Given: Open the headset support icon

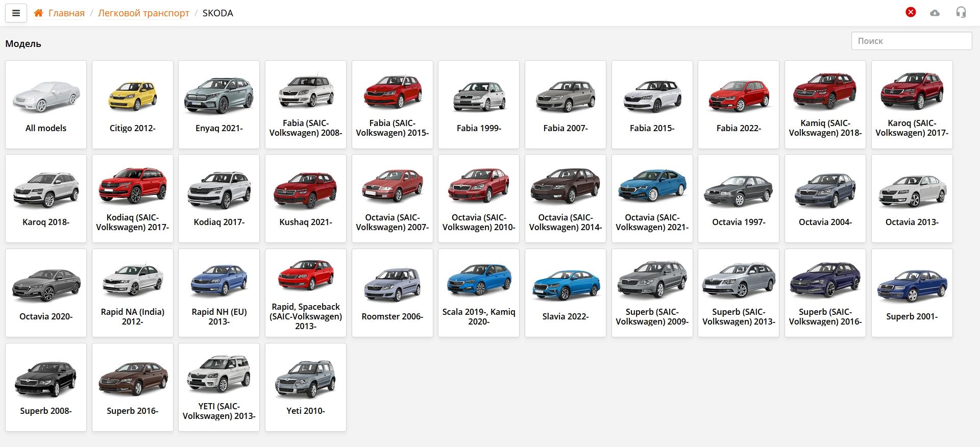Looking at the screenshot, I should click(961, 13).
